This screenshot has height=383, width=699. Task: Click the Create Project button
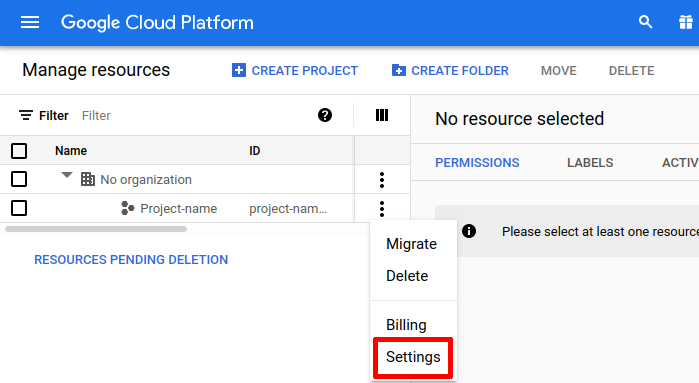[295, 70]
